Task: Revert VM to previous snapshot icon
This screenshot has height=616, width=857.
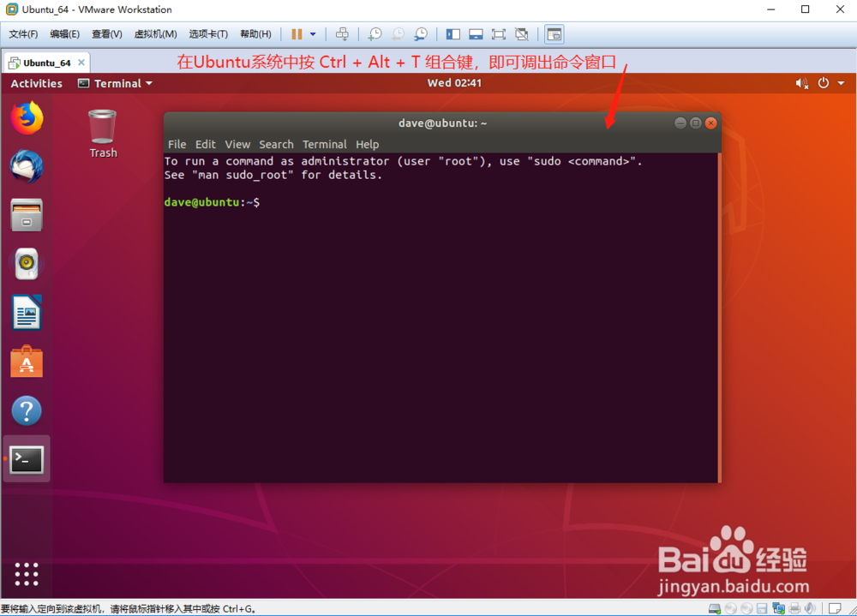Action: click(398, 34)
